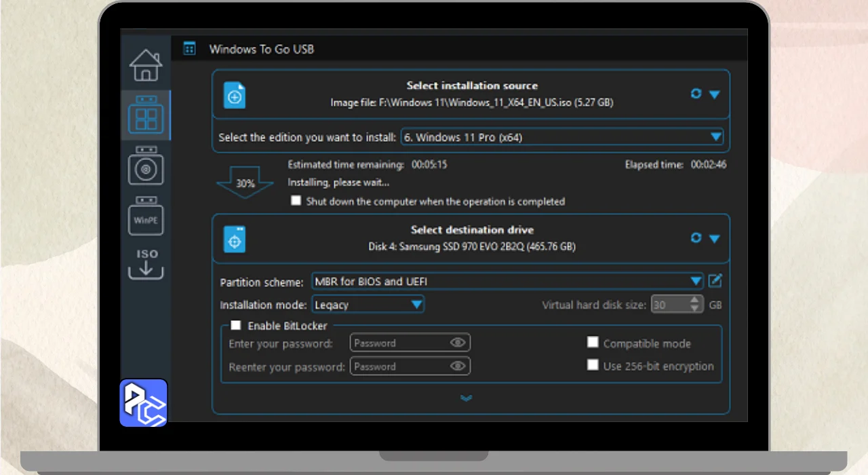
Task: Refresh the destination drive list
Action: 696,238
